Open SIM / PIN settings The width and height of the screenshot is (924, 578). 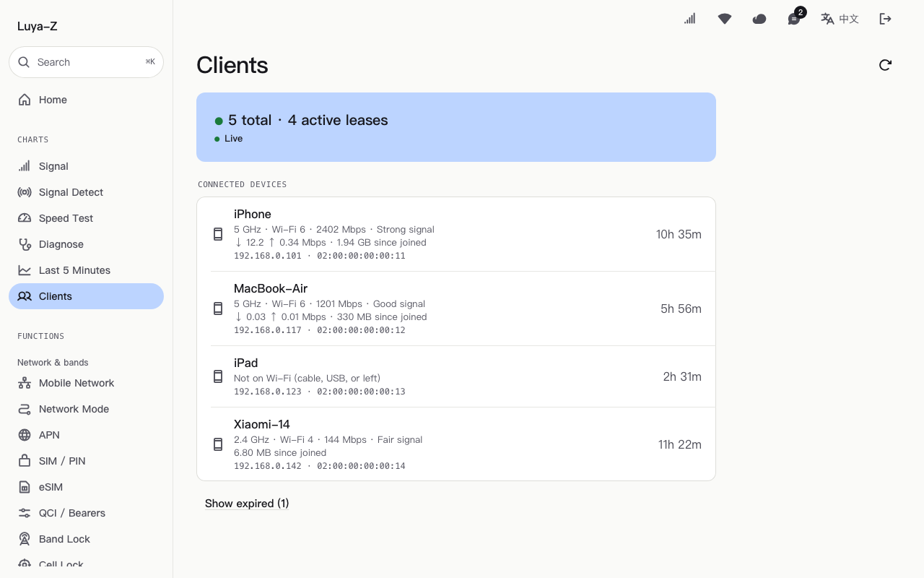coord(87,461)
